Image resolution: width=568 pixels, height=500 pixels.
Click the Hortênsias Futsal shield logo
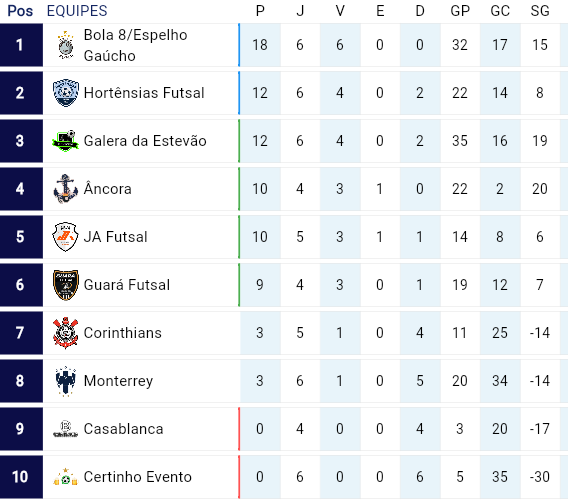click(66, 93)
